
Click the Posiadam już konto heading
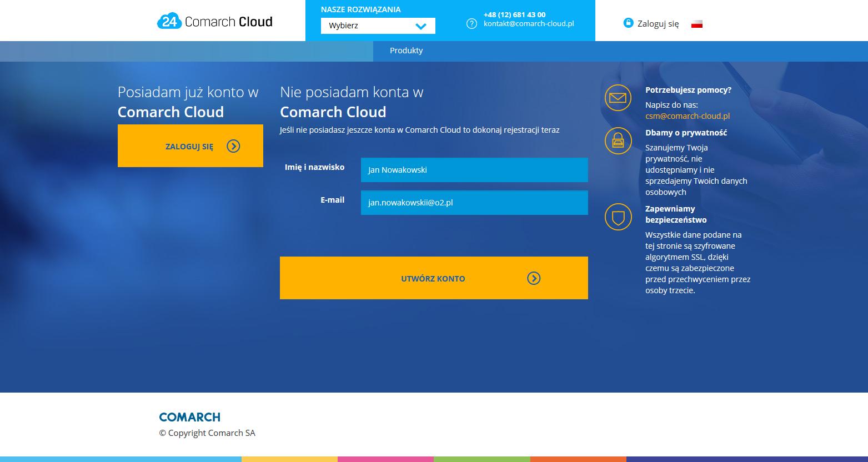[188, 102]
